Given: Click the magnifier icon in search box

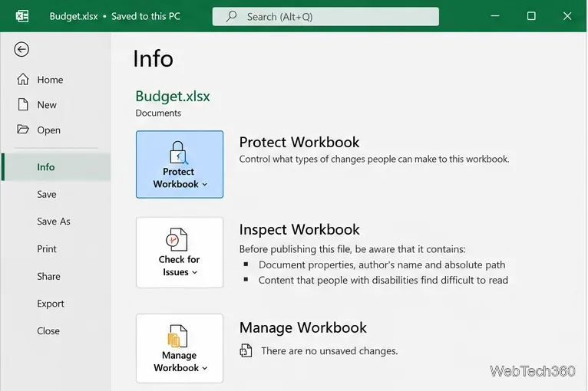Looking at the screenshot, I should coord(231,16).
